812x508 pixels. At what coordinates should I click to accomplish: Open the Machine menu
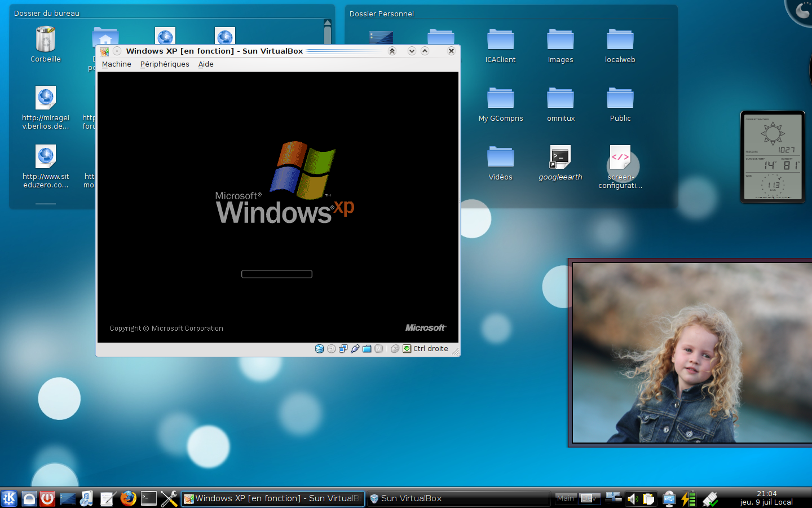[x=116, y=64]
